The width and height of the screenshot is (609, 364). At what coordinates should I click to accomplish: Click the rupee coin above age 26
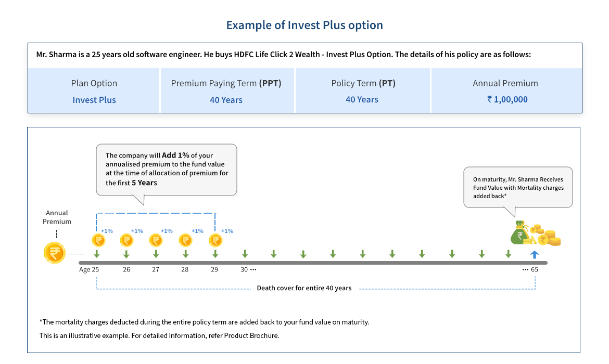coord(126,240)
